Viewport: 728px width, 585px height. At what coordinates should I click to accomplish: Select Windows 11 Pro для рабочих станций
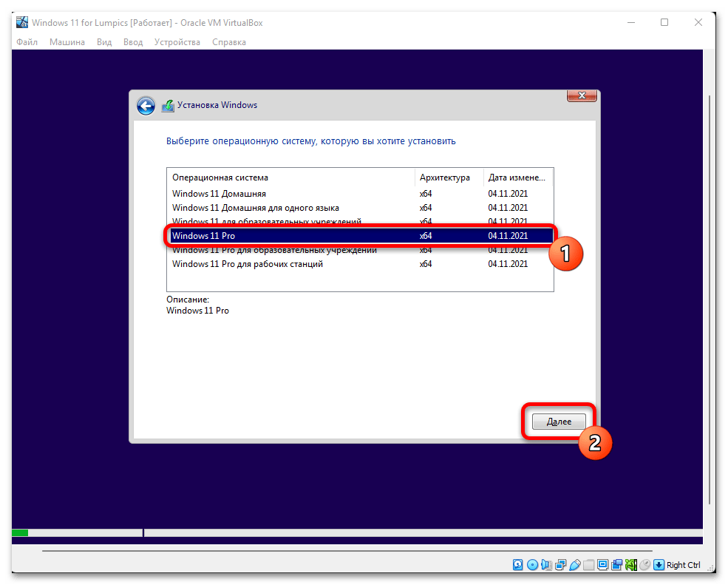click(247, 264)
